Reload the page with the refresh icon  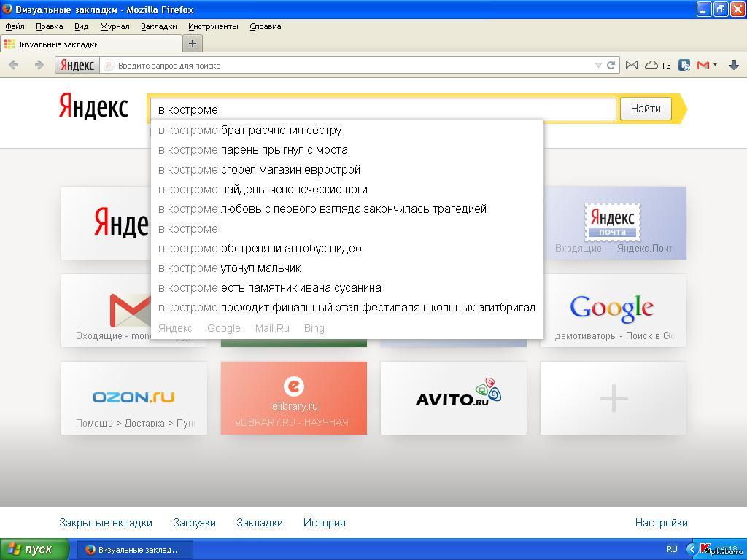tap(611, 65)
